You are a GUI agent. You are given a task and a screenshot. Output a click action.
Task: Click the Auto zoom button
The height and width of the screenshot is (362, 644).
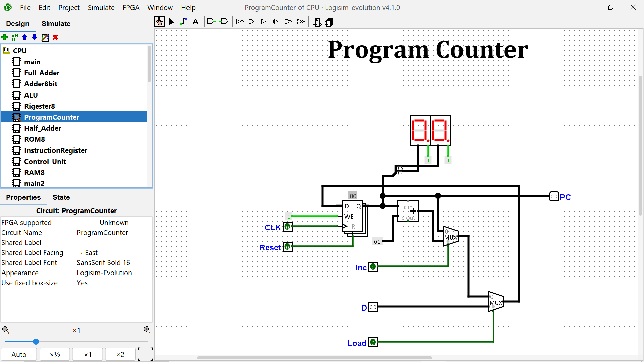[x=19, y=354]
